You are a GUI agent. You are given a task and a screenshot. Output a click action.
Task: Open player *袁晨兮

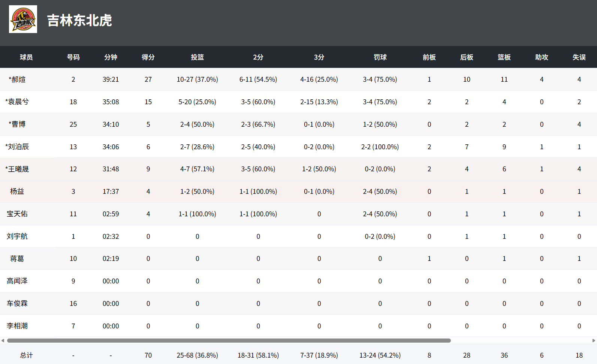point(17,102)
